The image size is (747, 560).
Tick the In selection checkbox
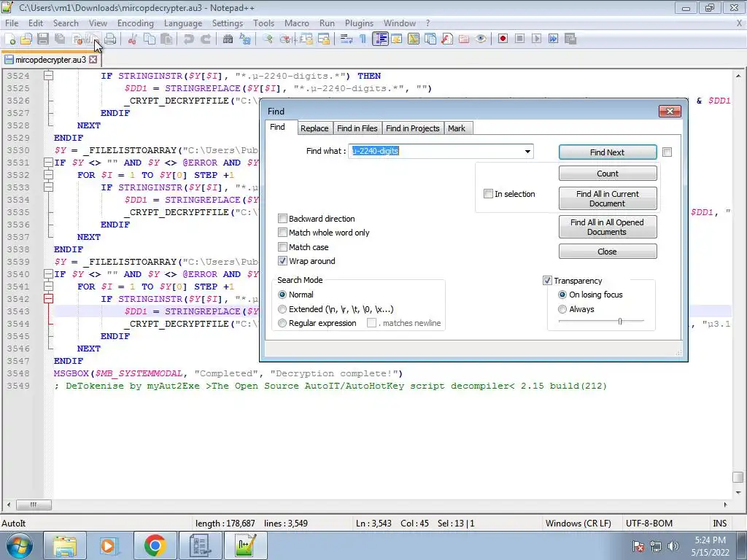(488, 194)
